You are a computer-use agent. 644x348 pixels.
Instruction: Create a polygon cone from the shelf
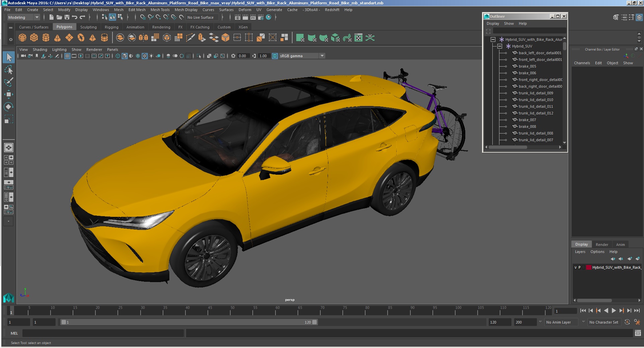[58, 38]
